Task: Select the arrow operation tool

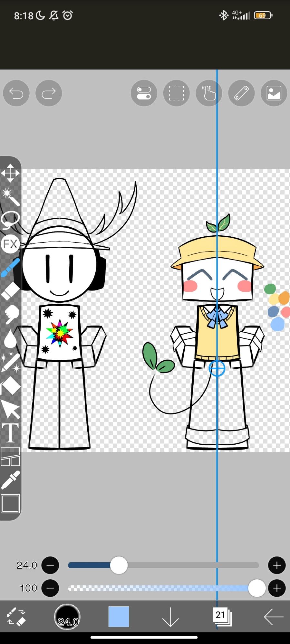Action: coord(10,409)
